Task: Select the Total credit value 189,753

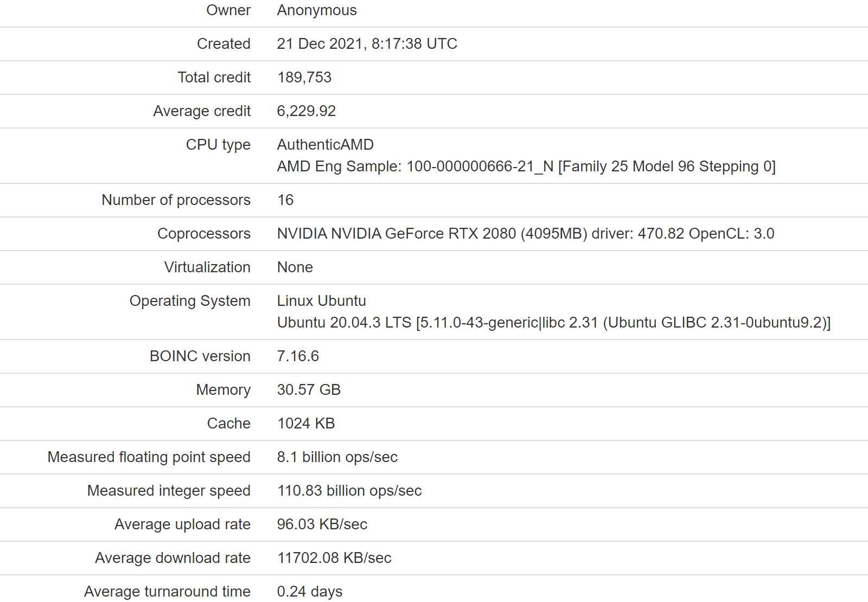Action: coord(304,78)
